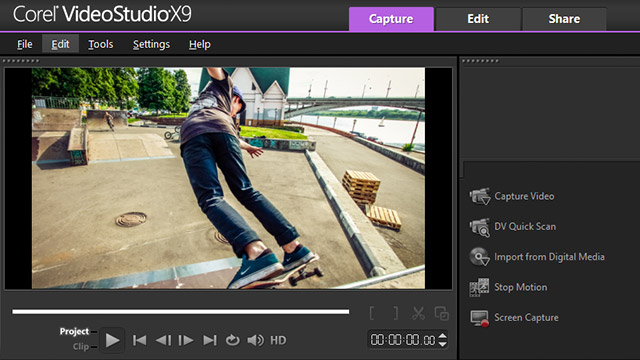640x360 pixels.
Task: Set Mark-out with the right bracket icon
Action: 396,313
